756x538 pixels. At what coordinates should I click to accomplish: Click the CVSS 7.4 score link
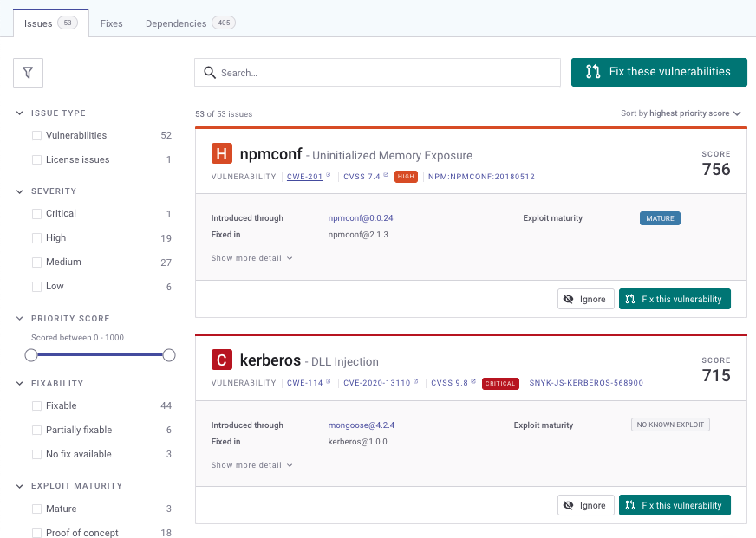[x=362, y=177]
